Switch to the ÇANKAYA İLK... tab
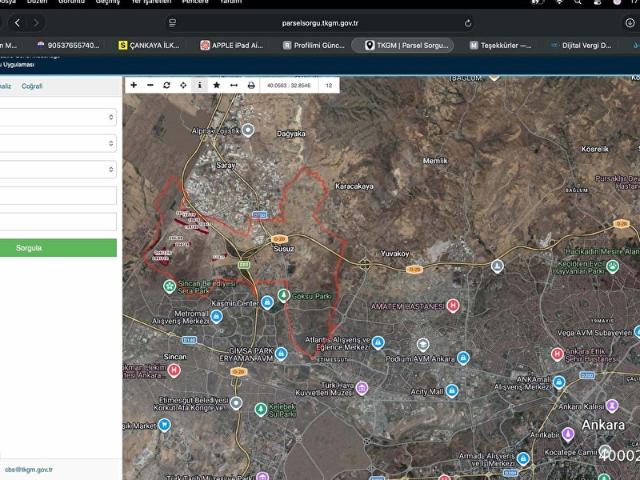The width and height of the screenshot is (640, 480). 149,45
